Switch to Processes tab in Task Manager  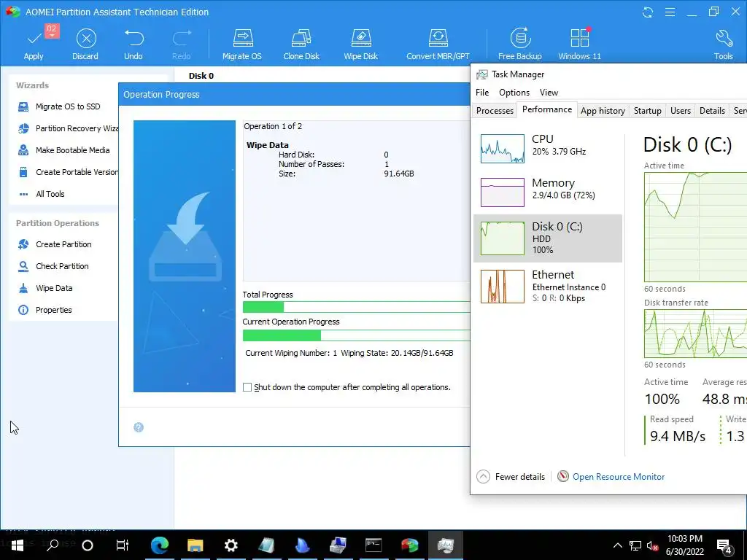click(x=495, y=111)
